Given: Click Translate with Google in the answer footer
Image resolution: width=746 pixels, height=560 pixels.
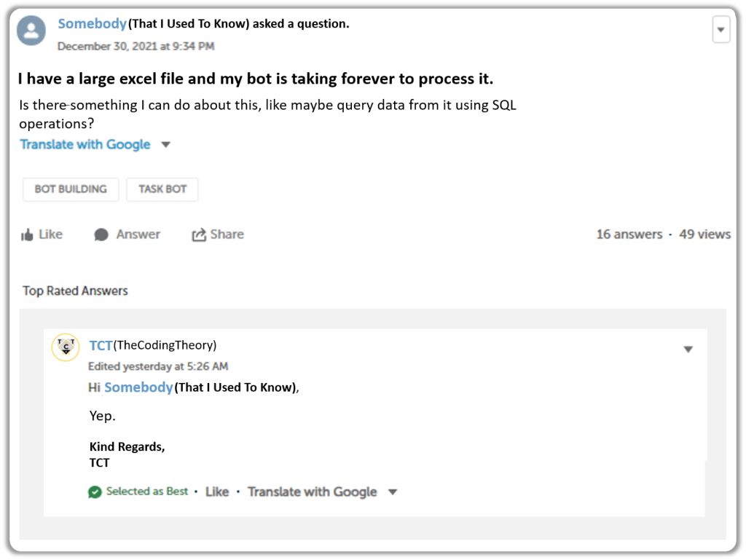Looking at the screenshot, I should [312, 492].
